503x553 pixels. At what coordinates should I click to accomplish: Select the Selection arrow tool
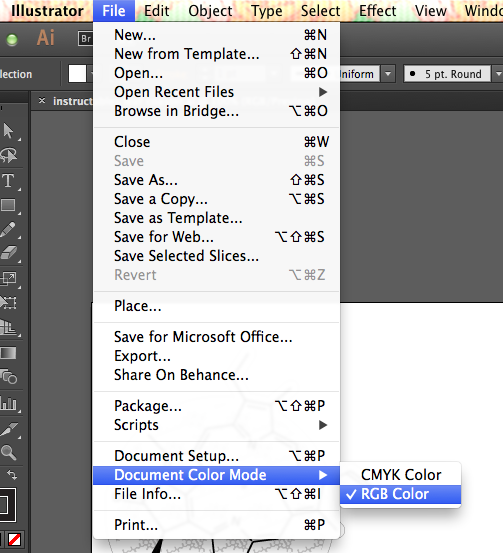click(x=8, y=131)
